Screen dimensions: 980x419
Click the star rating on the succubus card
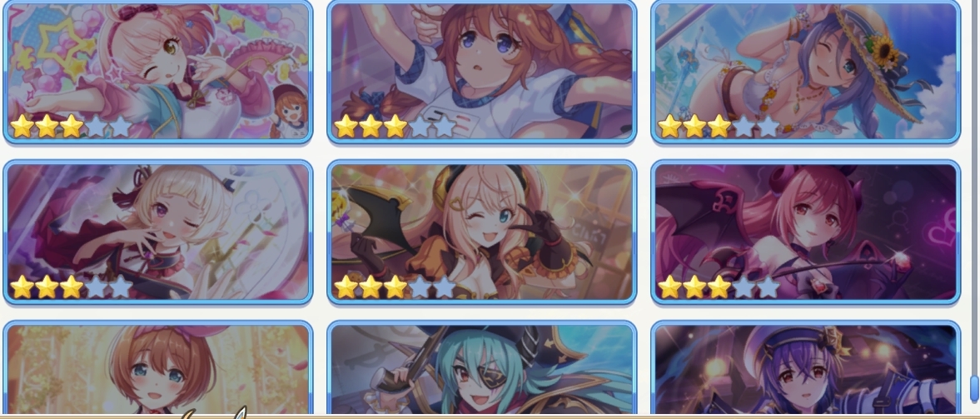(x=719, y=287)
